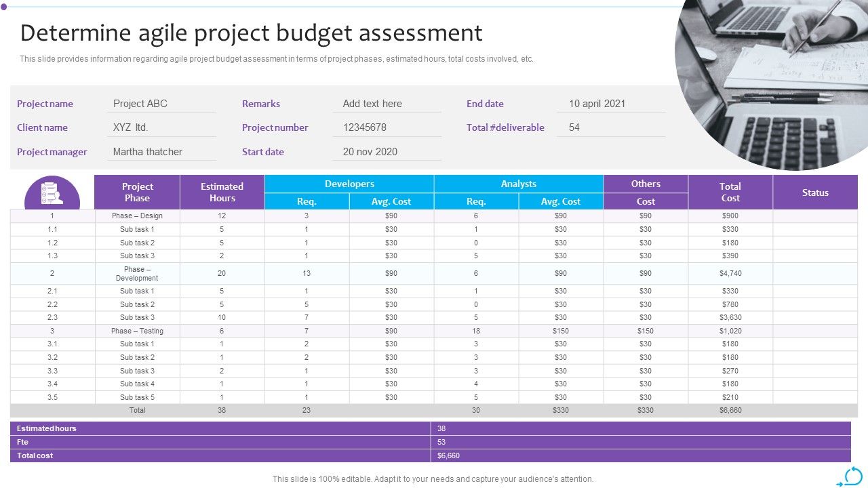Select the 'Remarks' label
This screenshot has width=868, height=488.
coord(261,104)
